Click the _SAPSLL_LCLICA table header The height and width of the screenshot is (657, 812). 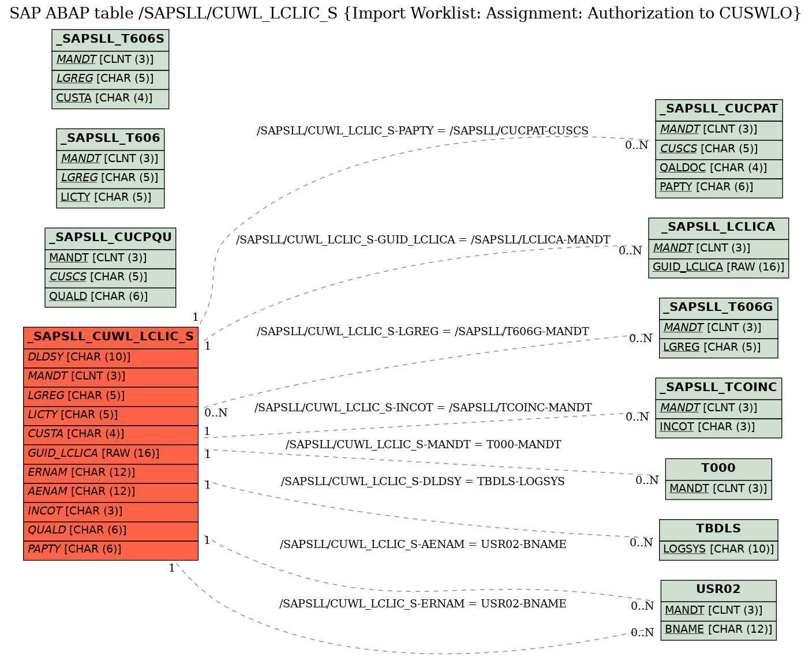[719, 228]
